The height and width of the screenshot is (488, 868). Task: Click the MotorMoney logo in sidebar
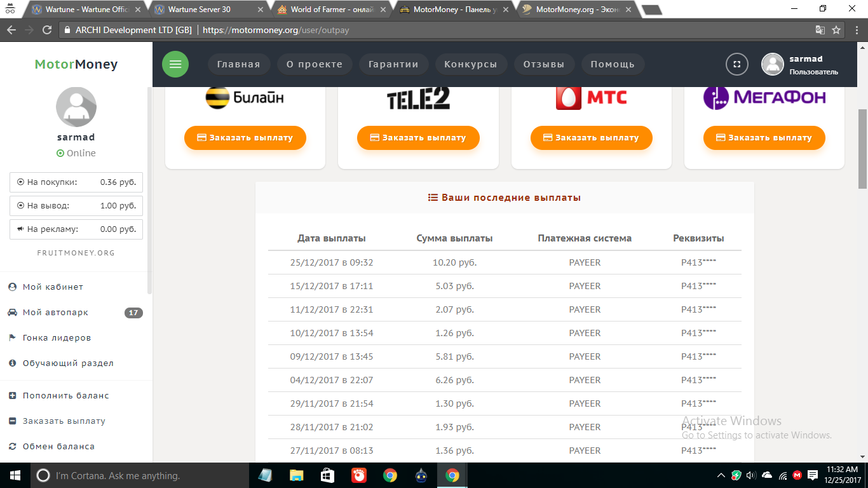(76, 64)
